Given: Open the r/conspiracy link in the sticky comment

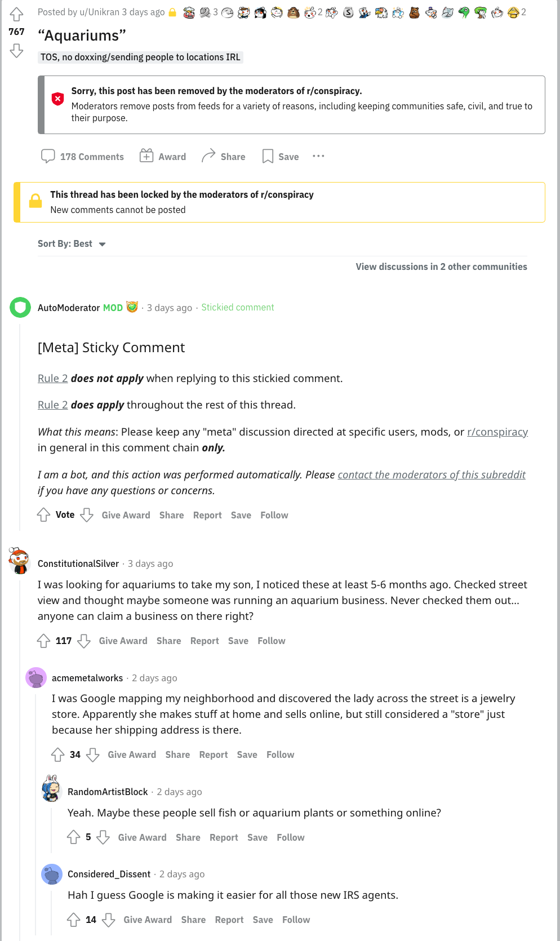Looking at the screenshot, I should [x=497, y=432].
